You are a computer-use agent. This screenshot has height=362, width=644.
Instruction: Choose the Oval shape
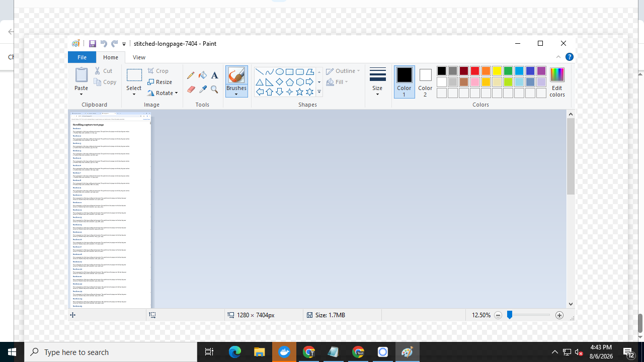pyautogui.click(x=280, y=72)
